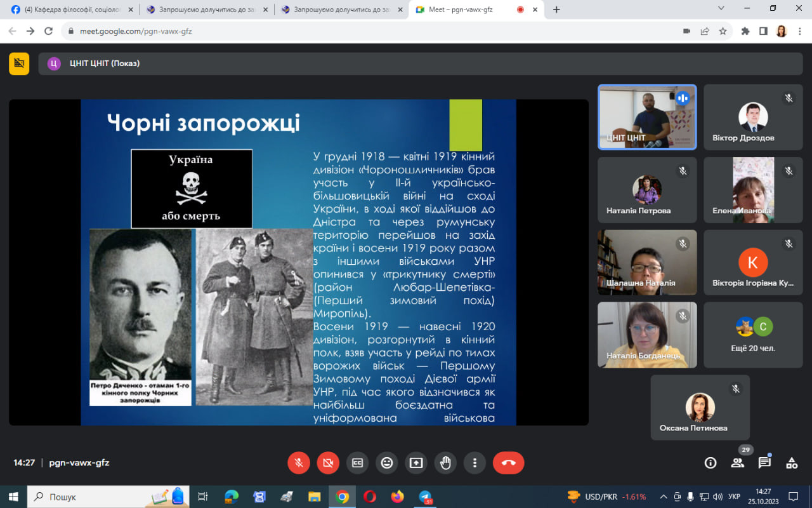
Task: Open the three-dot more options menu
Action: pos(475,463)
